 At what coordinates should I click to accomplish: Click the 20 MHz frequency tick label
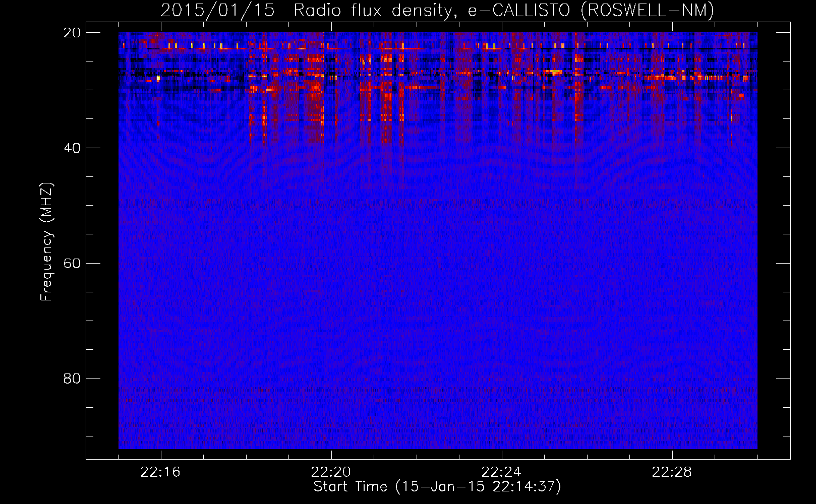(72, 33)
